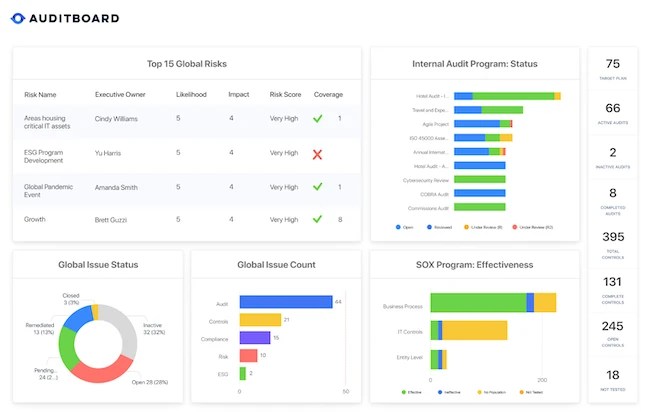Toggle the Effective legend dot in SOX chart

403,392
